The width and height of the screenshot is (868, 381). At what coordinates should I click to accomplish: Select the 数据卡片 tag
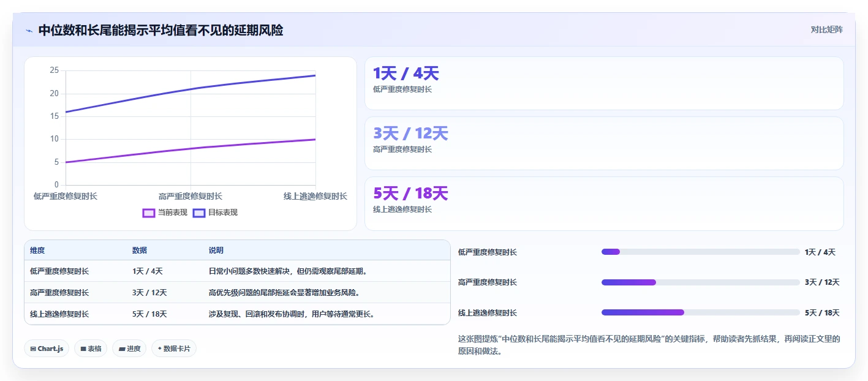(x=174, y=349)
